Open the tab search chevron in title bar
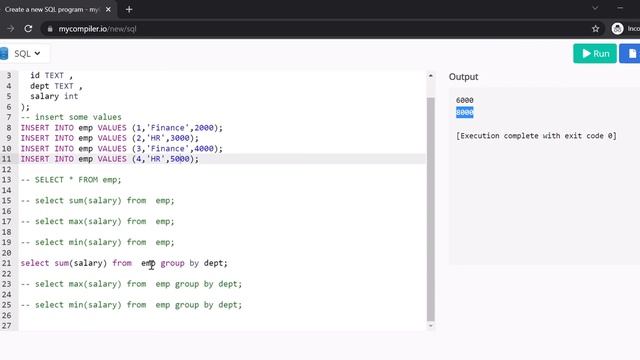The width and height of the screenshot is (640, 360). [x=595, y=8]
